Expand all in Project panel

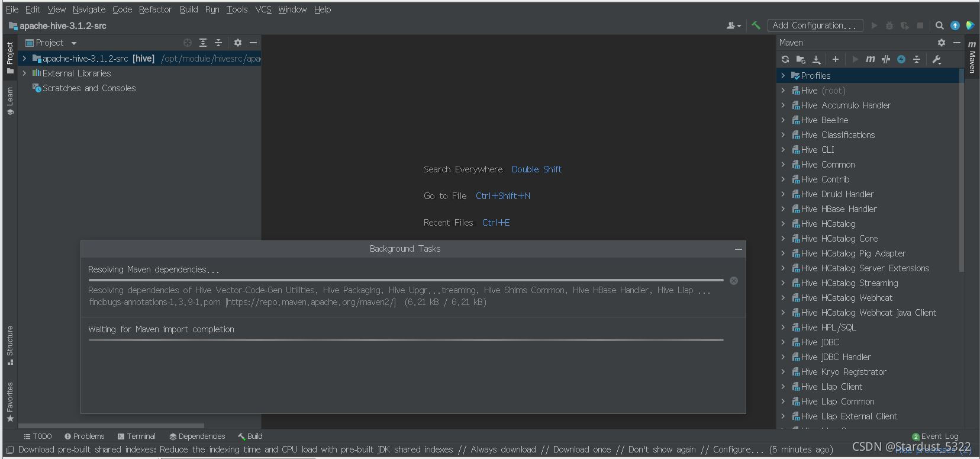coord(203,43)
